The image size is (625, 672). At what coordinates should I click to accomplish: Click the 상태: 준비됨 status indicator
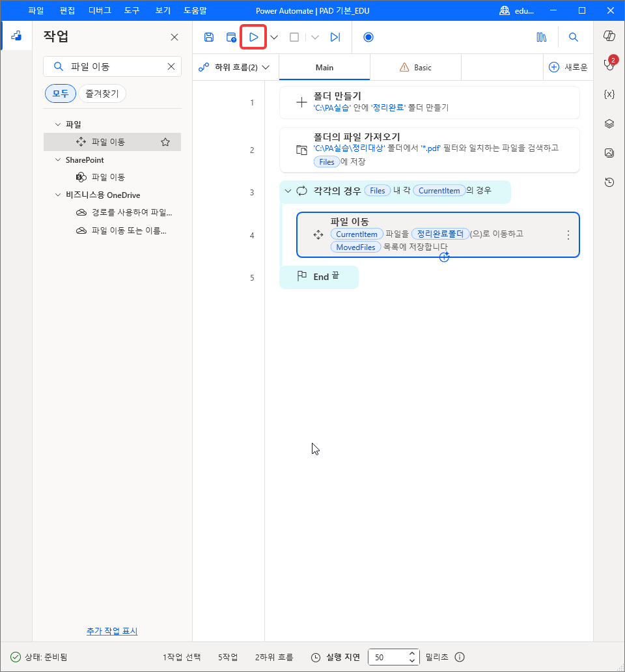coord(39,657)
